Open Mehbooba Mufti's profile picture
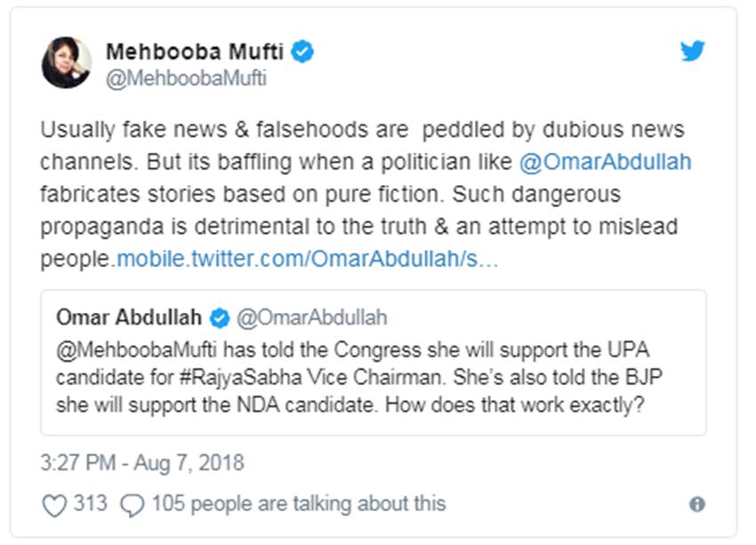Viewport: 756px width, 545px height. [67, 63]
